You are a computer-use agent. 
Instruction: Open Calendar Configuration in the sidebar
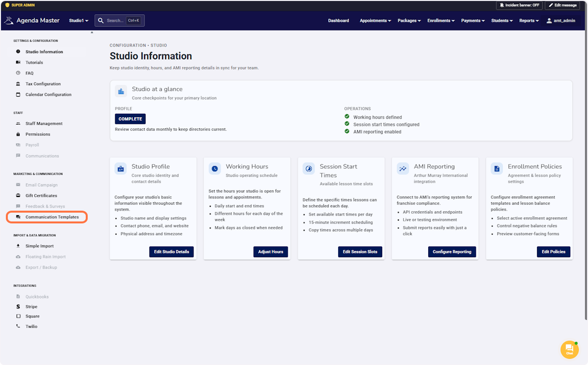49,95
